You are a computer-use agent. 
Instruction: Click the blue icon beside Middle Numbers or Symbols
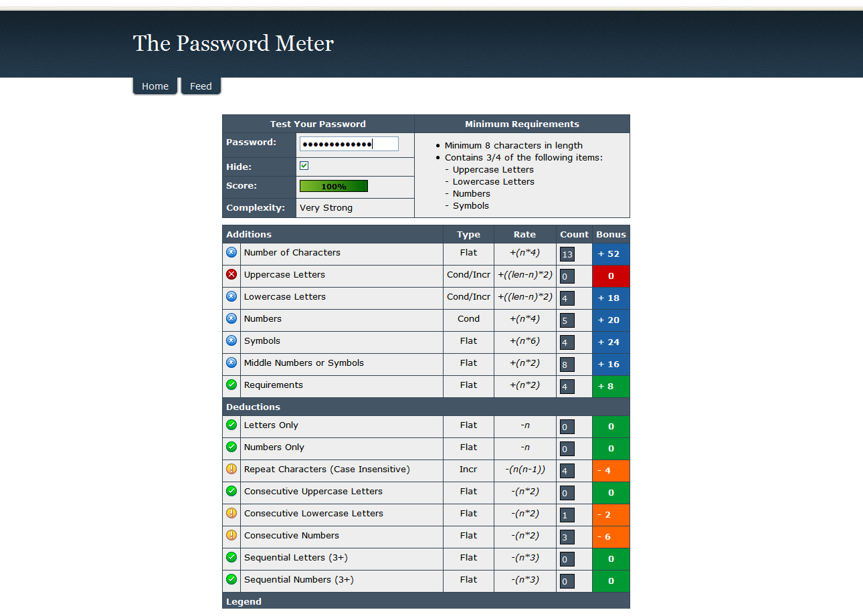(x=231, y=363)
